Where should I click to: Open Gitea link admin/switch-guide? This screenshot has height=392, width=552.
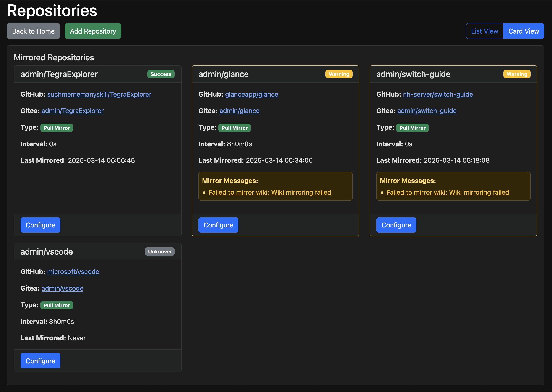pos(427,111)
